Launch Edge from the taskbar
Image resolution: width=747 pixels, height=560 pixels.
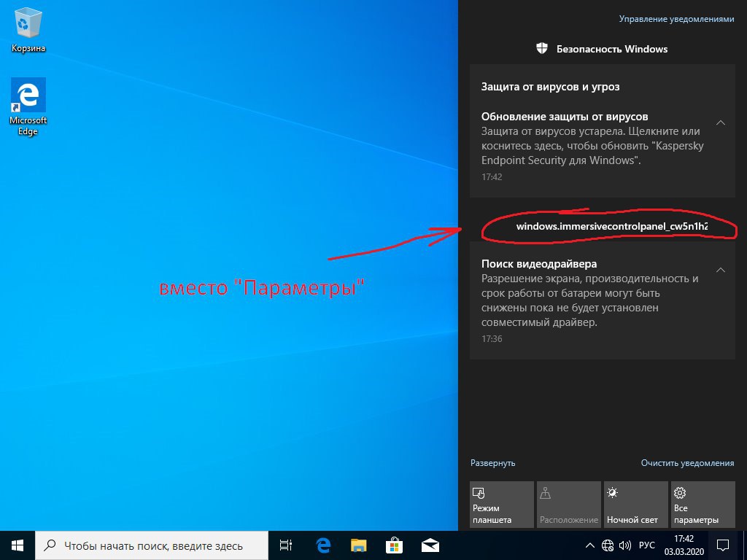click(x=323, y=545)
